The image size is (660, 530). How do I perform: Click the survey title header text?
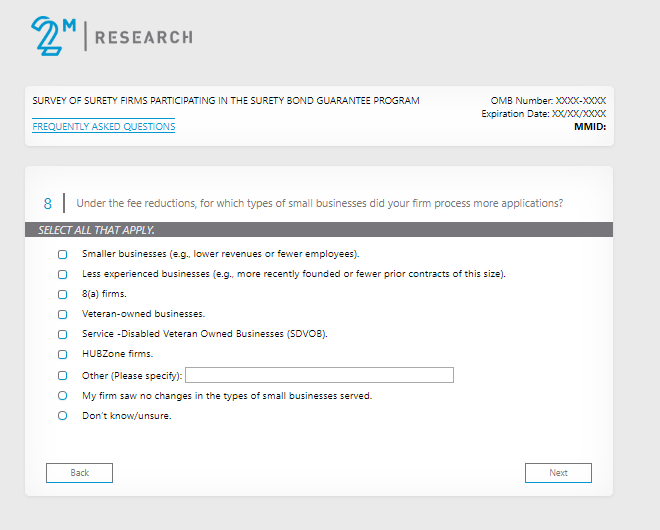pos(226,101)
